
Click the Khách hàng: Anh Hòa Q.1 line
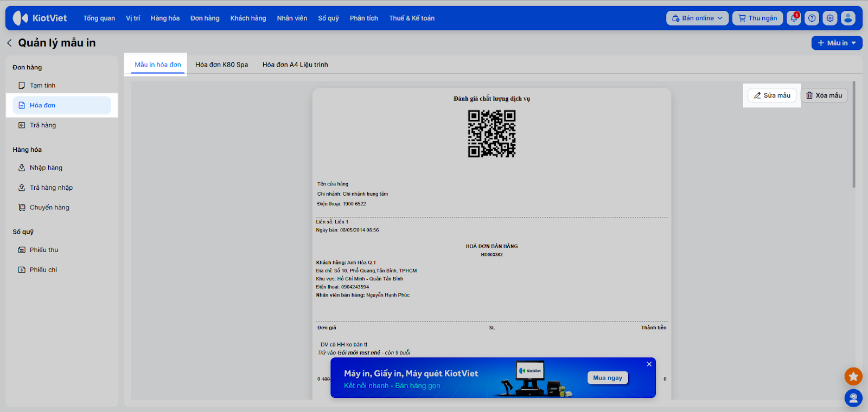point(346,262)
